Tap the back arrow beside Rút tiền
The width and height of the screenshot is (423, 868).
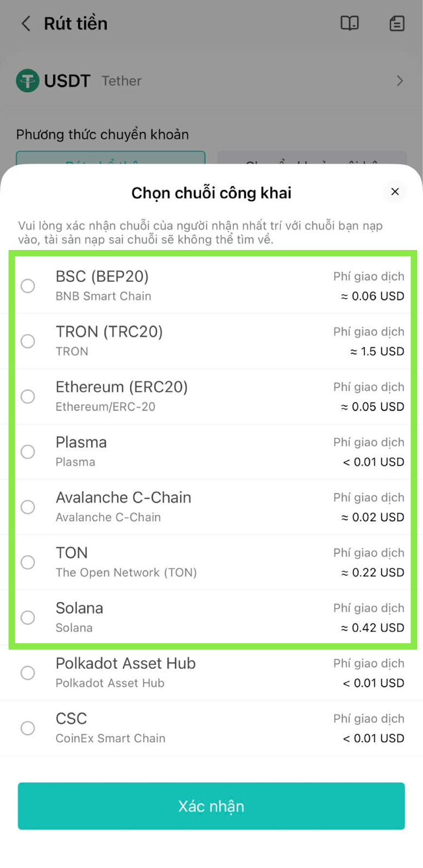(26, 23)
